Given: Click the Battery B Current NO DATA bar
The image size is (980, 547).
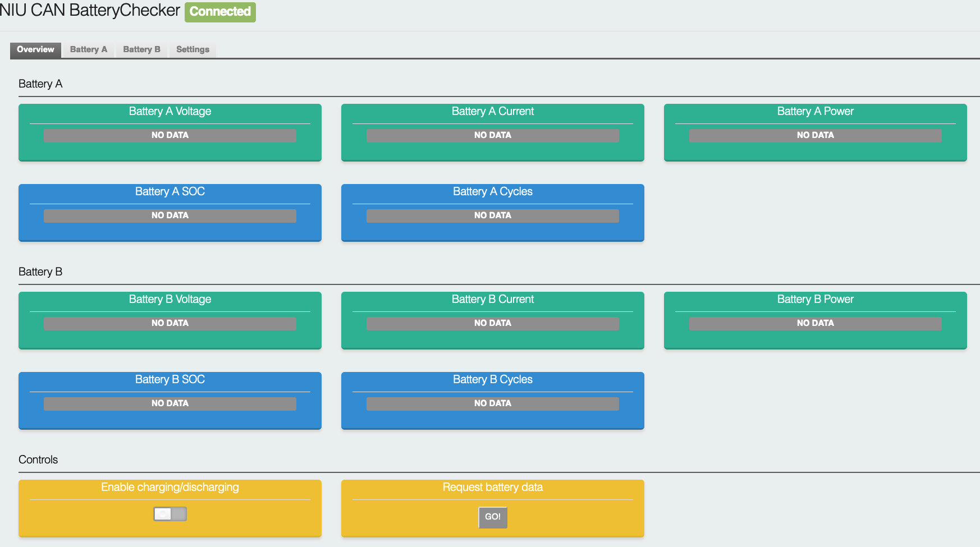Looking at the screenshot, I should pyautogui.click(x=492, y=323).
